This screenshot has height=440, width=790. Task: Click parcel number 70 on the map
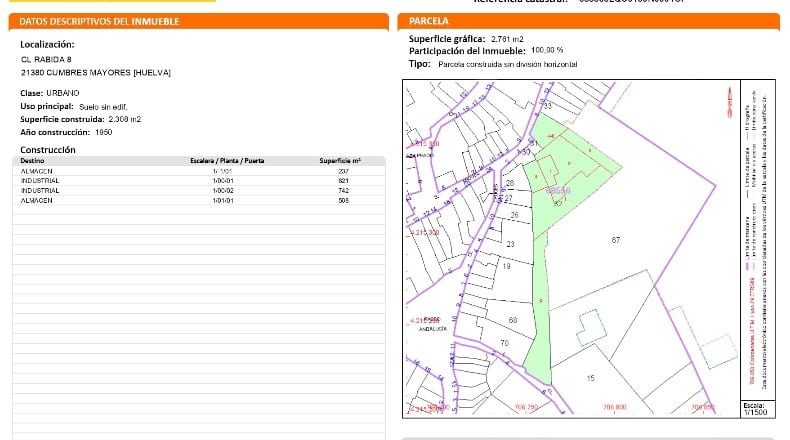coord(504,343)
